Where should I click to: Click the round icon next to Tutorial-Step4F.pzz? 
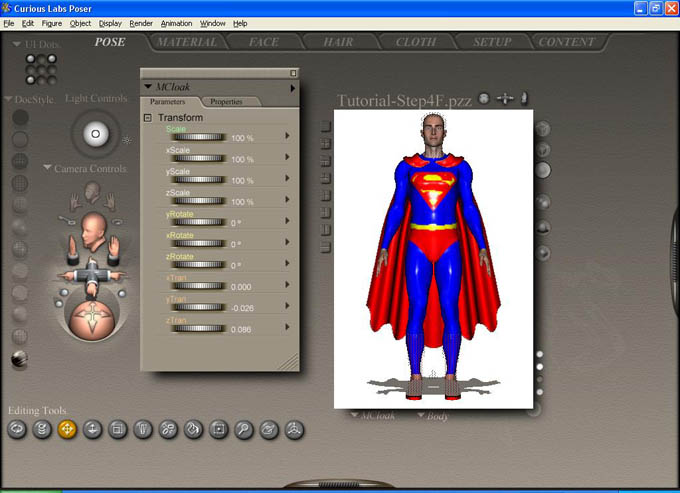pyautogui.click(x=484, y=99)
